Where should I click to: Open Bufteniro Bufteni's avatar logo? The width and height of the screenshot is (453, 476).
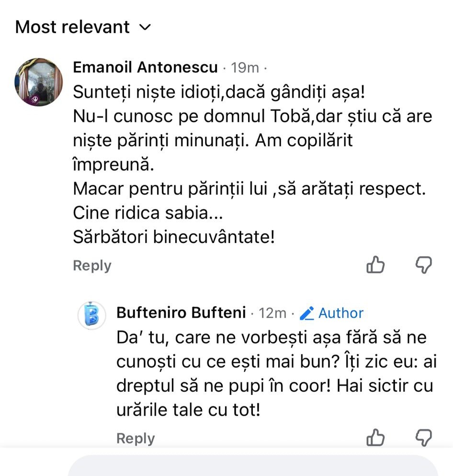point(91,316)
